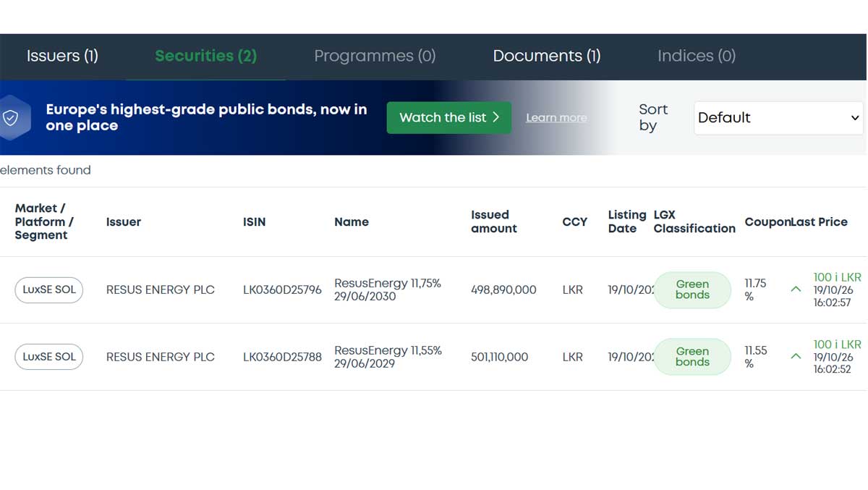Screen dimensions: 868x490
Task: Open the Sort by Default dropdown
Action: coord(778,117)
